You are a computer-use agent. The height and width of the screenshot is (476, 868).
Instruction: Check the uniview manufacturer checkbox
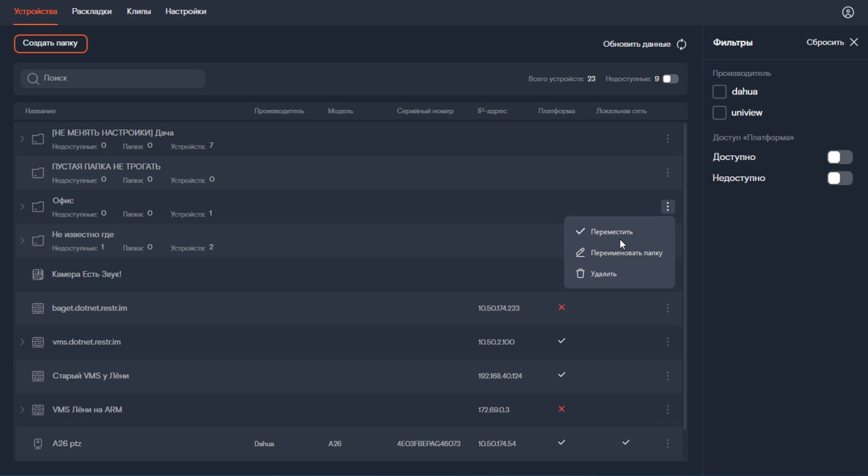coord(719,113)
